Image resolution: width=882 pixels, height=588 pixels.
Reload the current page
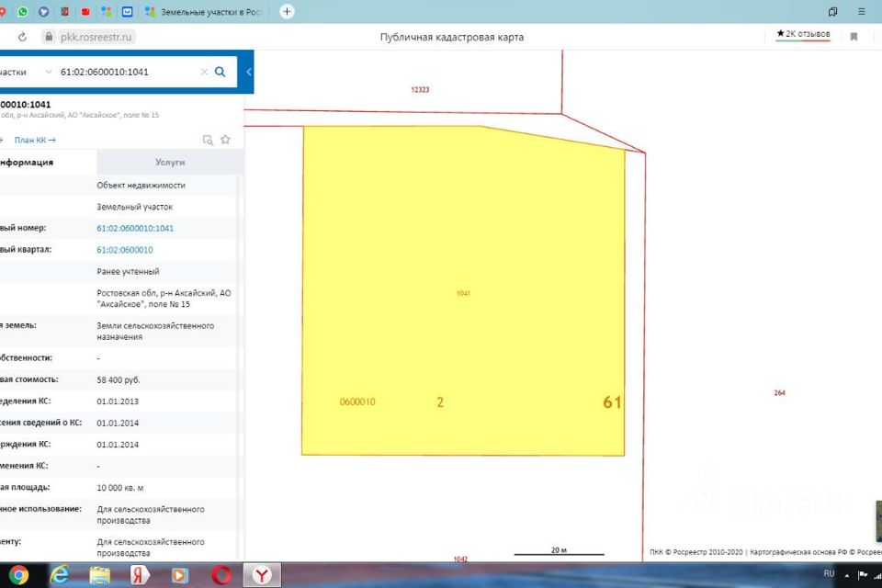(22, 37)
